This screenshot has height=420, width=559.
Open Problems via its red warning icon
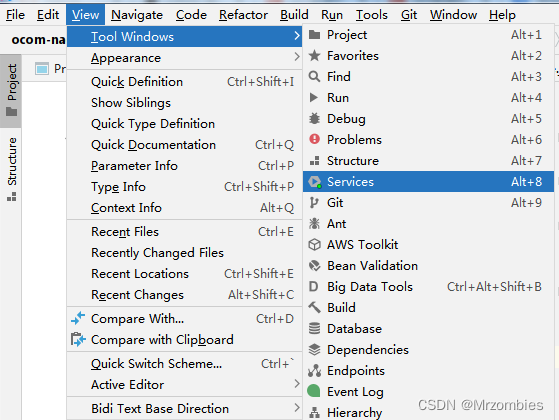point(314,139)
